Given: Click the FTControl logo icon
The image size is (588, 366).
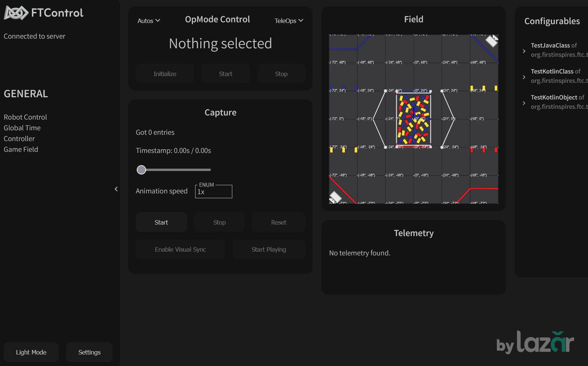Looking at the screenshot, I should (x=16, y=13).
